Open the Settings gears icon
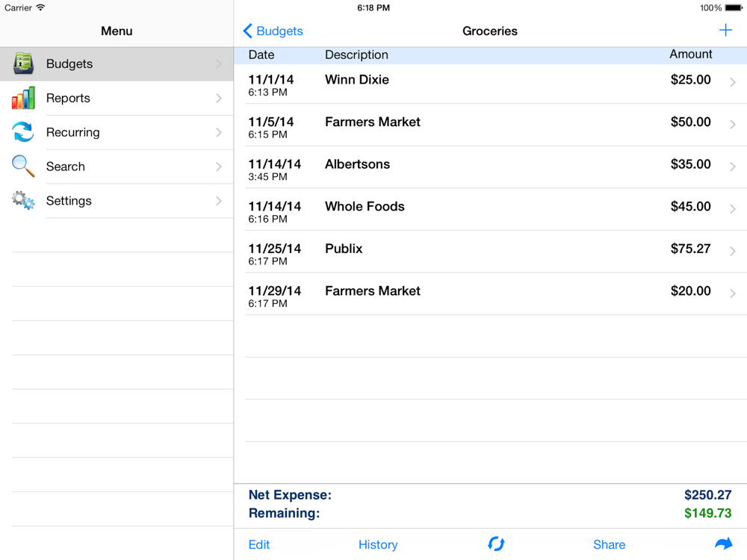 [x=23, y=200]
